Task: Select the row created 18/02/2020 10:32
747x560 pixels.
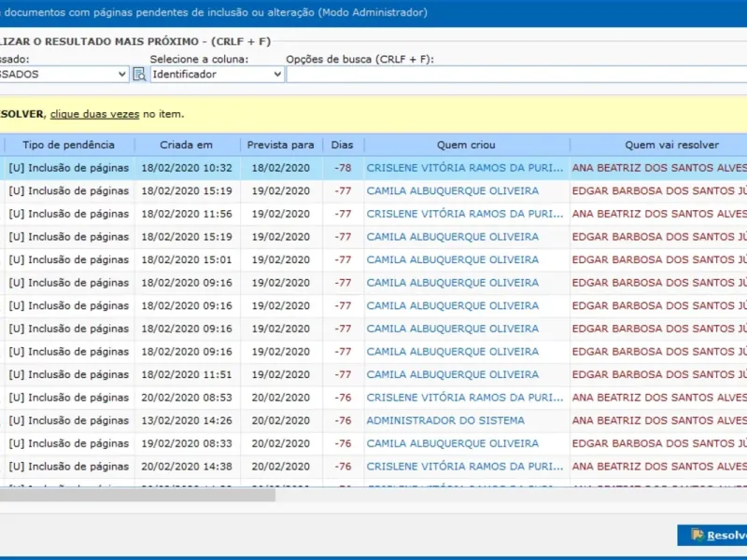Action: coord(186,168)
